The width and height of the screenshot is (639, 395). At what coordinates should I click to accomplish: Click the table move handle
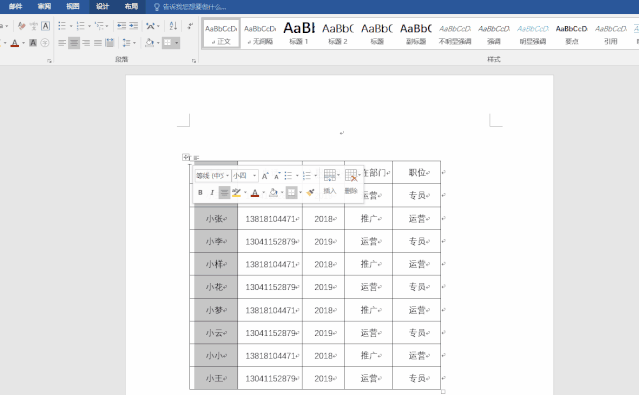click(x=186, y=157)
